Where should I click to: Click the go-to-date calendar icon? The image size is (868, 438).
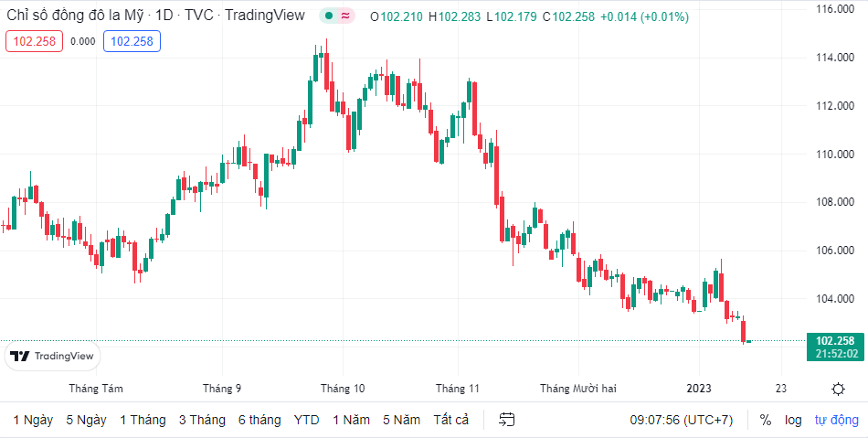click(x=507, y=420)
